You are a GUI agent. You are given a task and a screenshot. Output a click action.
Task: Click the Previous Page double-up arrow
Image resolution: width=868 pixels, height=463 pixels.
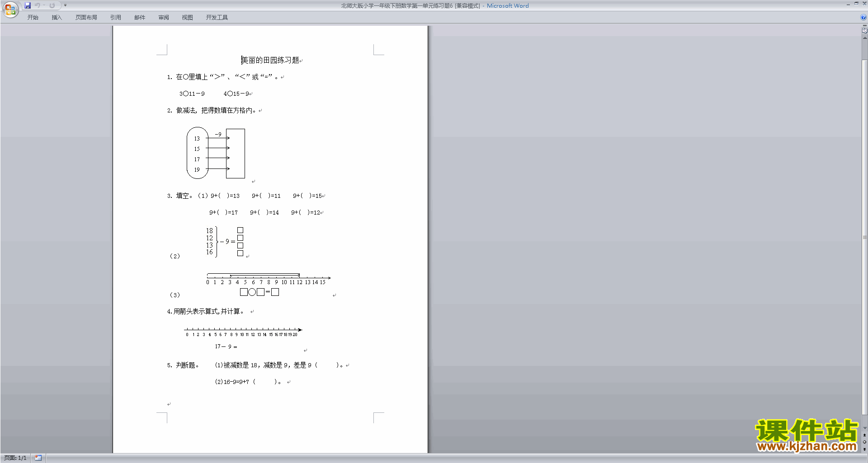864,435
